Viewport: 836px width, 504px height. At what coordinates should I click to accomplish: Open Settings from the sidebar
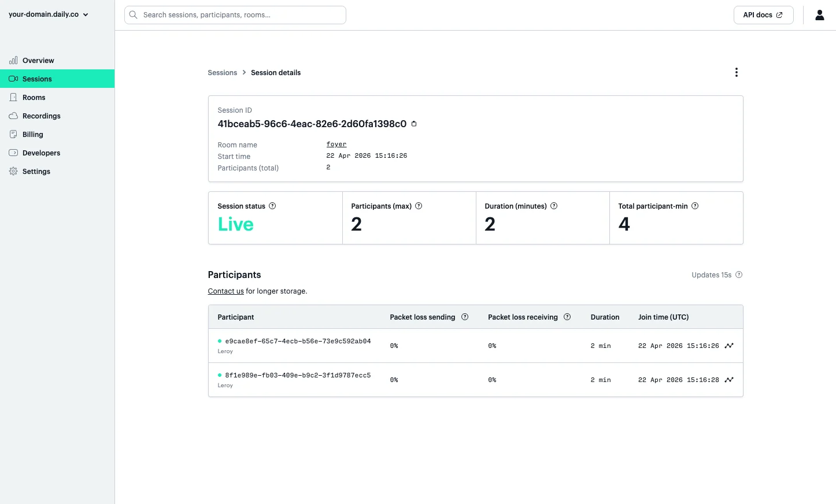[57, 171]
